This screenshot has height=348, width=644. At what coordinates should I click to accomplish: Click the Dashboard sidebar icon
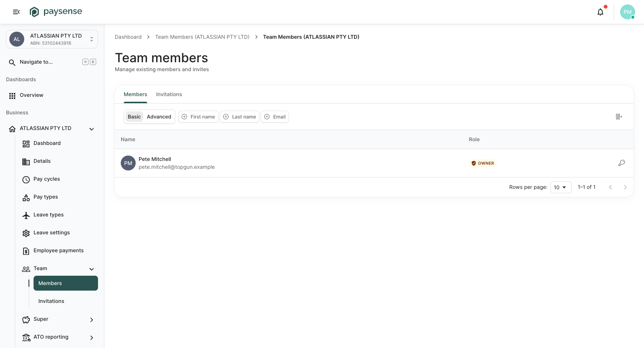(26, 144)
